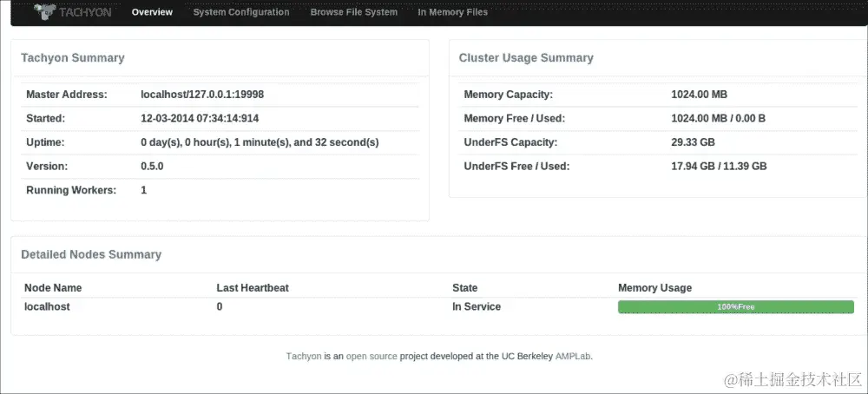
Task: Click the open source link
Action: point(372,357)
